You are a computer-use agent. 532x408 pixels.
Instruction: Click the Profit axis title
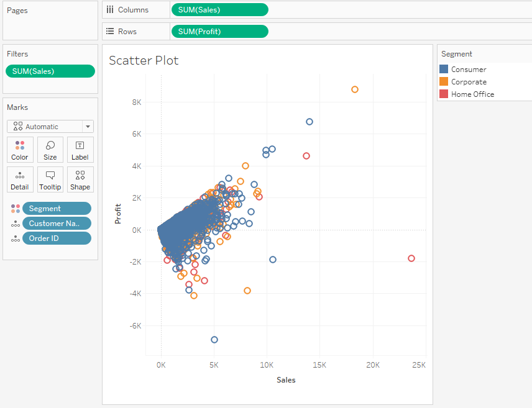click(117, 214)
